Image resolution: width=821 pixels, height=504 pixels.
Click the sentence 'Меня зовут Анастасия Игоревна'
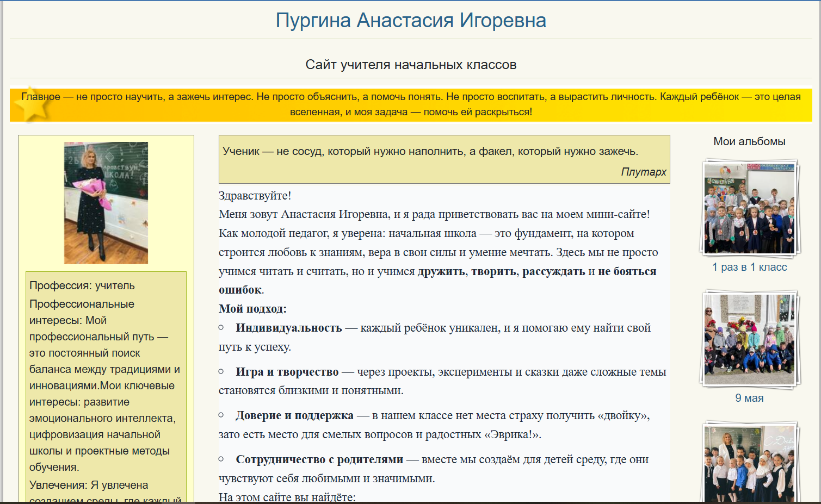434,214
